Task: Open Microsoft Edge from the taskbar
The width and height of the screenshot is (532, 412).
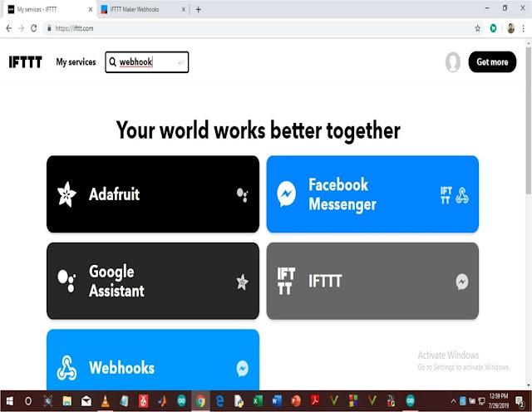Action: 219,401
